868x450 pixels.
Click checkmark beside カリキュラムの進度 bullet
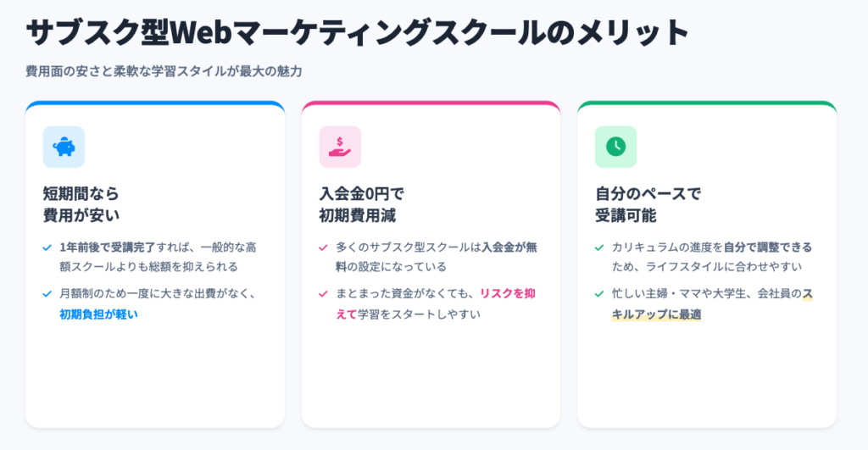(599, 247)
